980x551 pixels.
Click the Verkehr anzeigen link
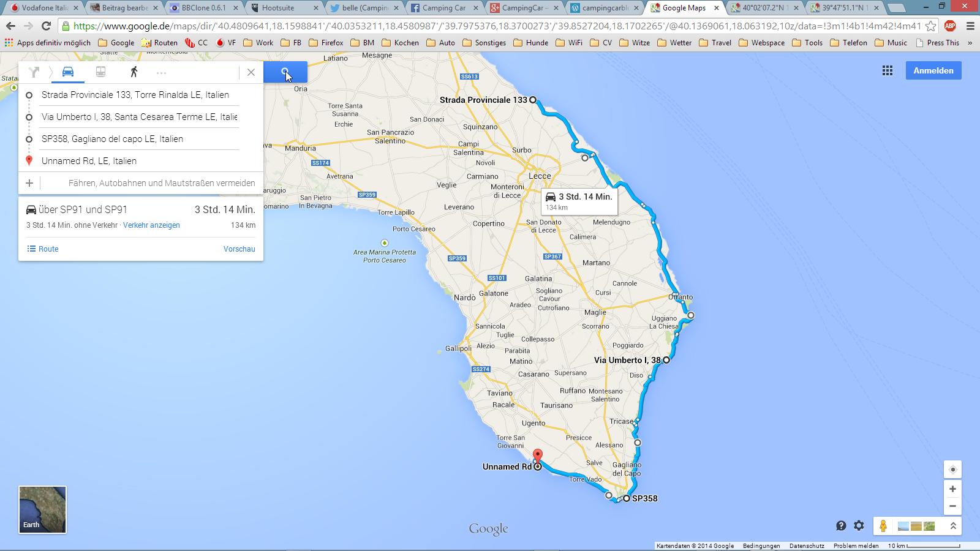tap(151, 225)
